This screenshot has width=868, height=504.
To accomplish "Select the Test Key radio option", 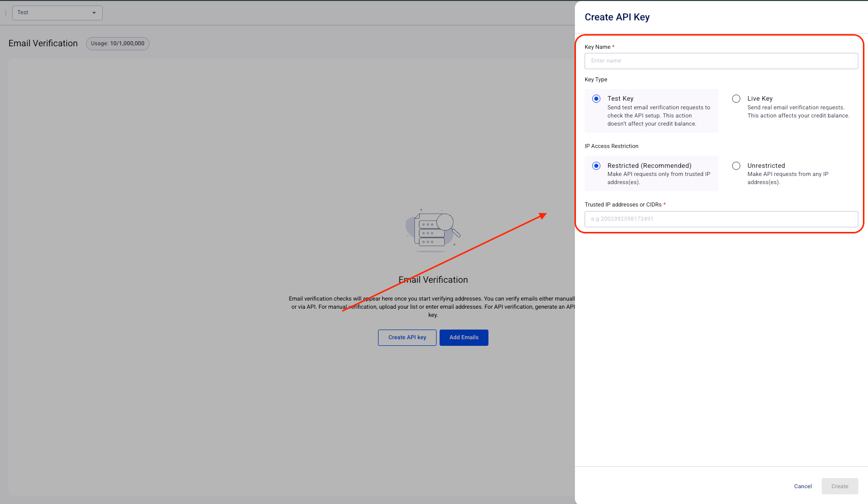I will pyautogui.click(x=596, y=99).
